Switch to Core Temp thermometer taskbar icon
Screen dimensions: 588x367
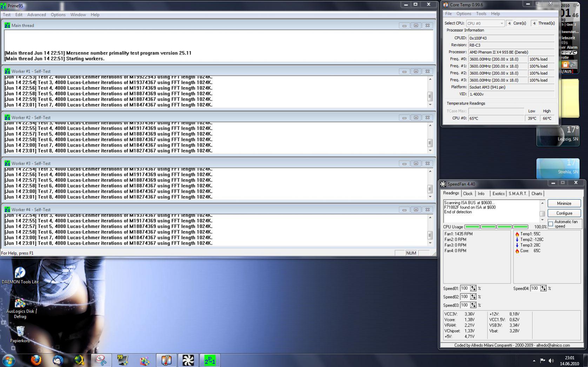tap(166, 360)
